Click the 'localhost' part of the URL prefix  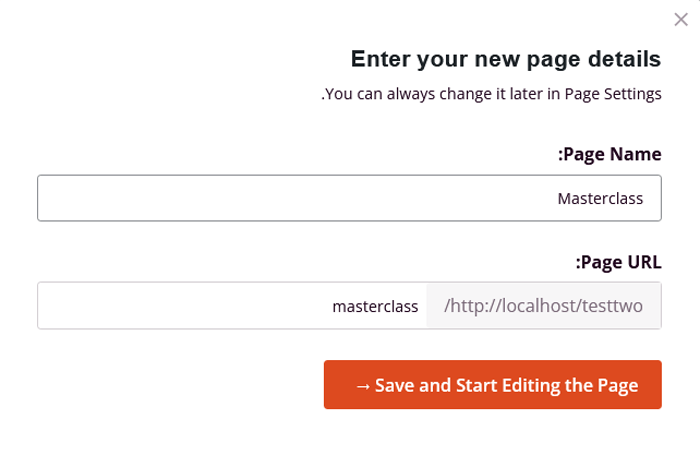(x=537, y=306)
